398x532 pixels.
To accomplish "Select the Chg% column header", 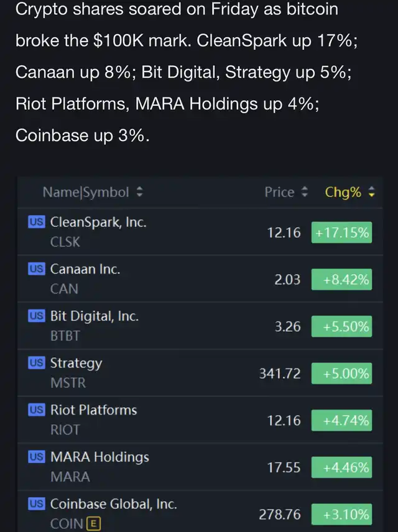I will click(343, 192).
